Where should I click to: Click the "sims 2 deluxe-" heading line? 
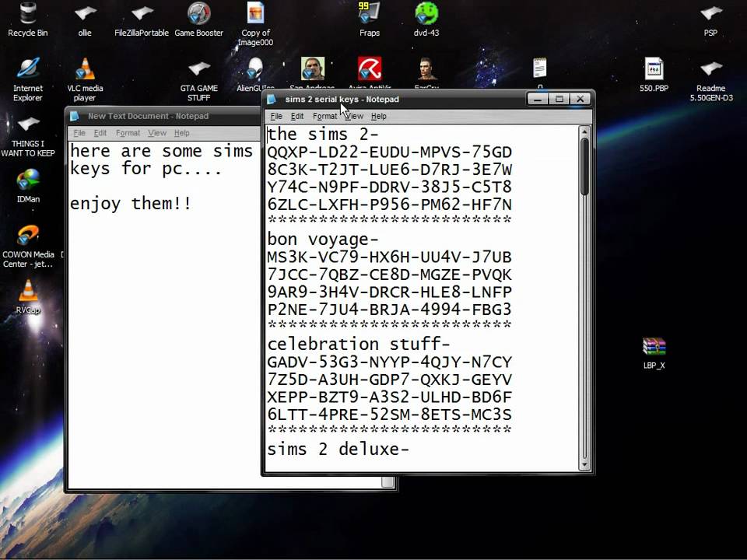pos(338,449)
